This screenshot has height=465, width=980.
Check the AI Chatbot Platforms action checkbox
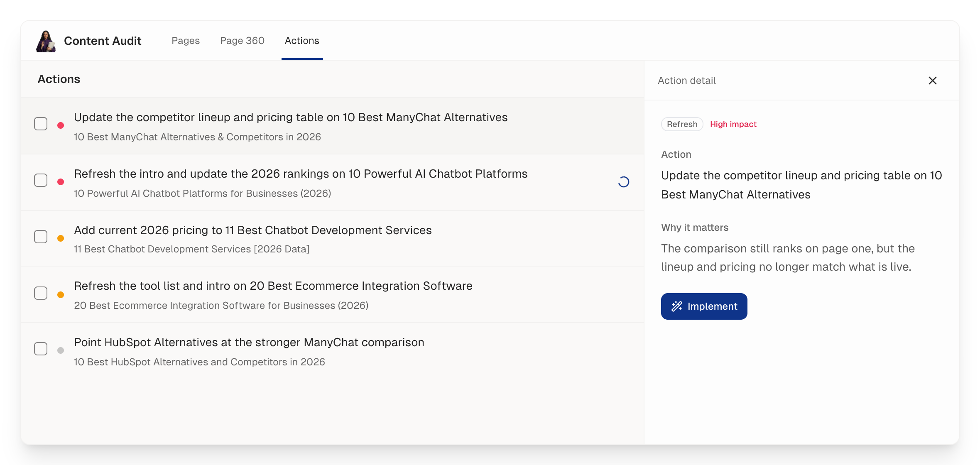coord(41,180)
